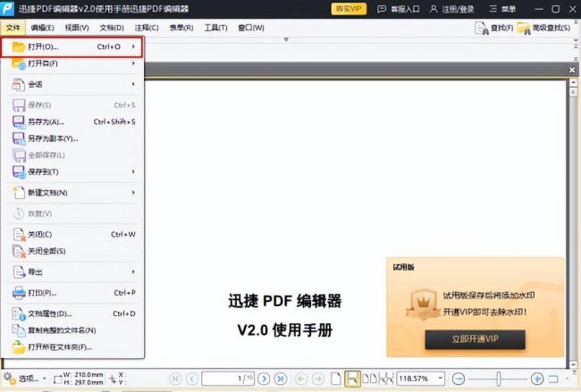Click the Open (打开) folder icon in file menu
The image size is (581, 392).
pos(18,47)
